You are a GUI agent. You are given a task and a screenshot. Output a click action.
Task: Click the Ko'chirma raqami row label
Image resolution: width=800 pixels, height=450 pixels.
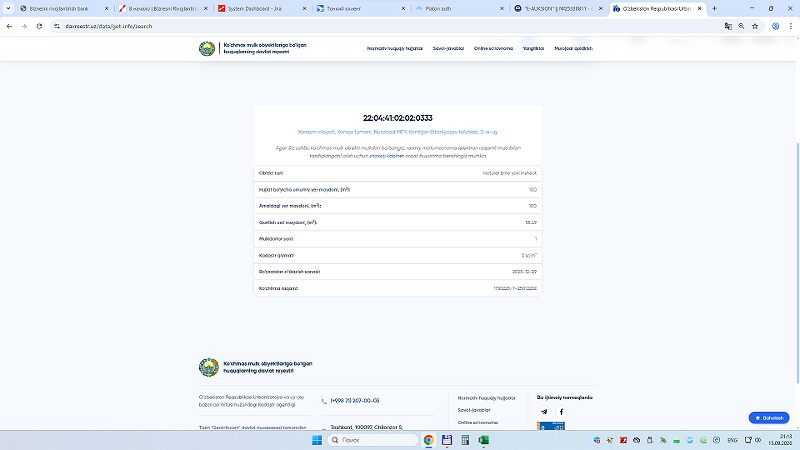point(279,288)
